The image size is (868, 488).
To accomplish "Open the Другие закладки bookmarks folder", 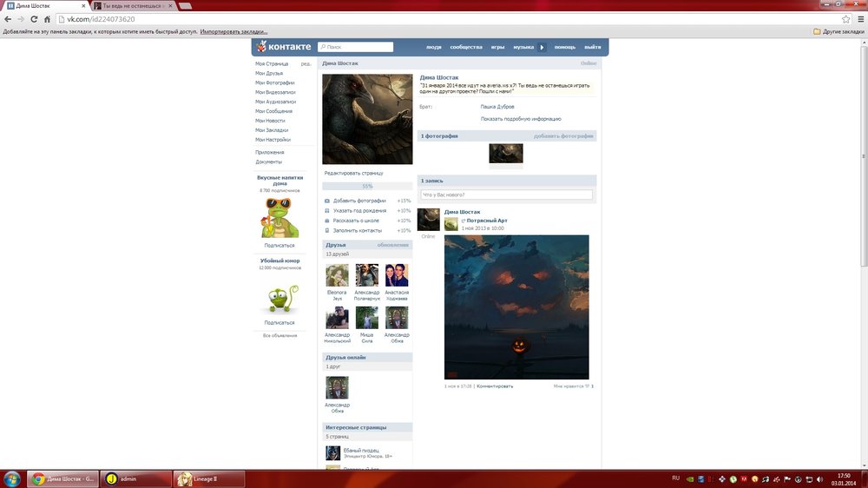I will [838, 32].
